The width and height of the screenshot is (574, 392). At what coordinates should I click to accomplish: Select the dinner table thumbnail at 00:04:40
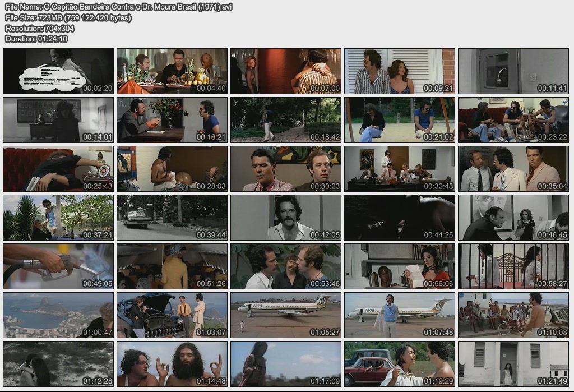pos(172,71)
